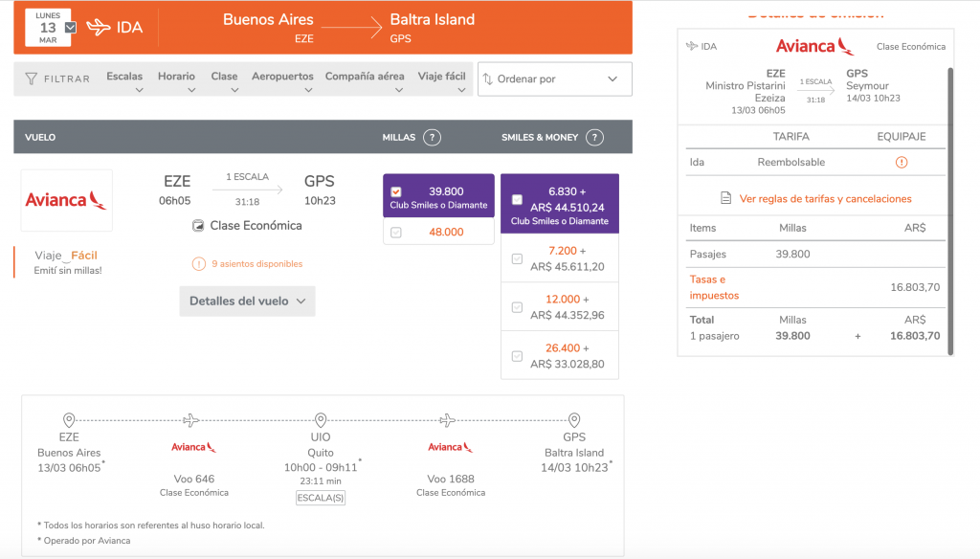Click the 23:11 min layover duration text

[x=321, y=481]
